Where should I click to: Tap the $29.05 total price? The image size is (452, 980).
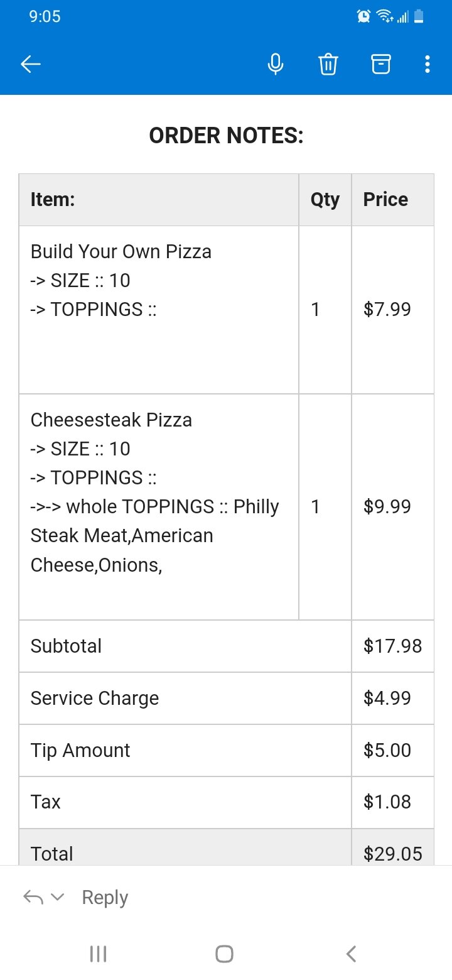point(392,853)
